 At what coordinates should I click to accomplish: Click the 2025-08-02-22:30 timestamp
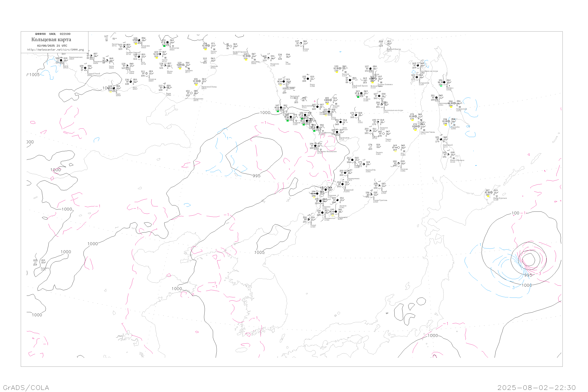click(536, 387)
